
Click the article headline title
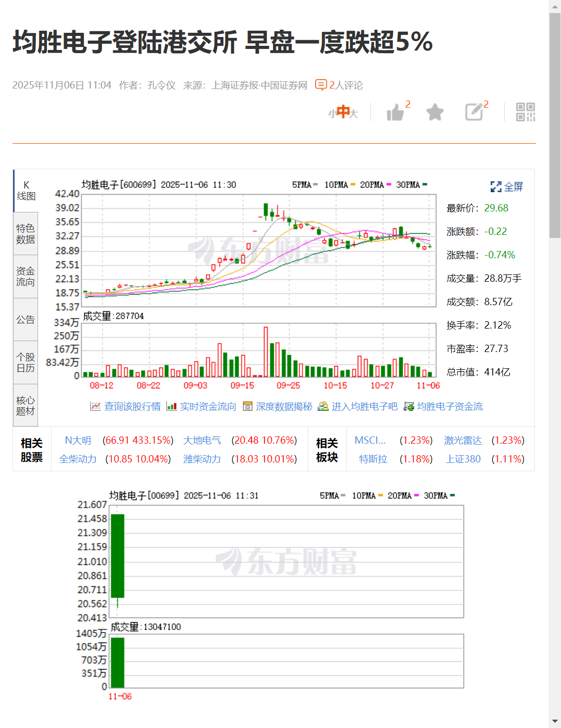click(223, 42)
